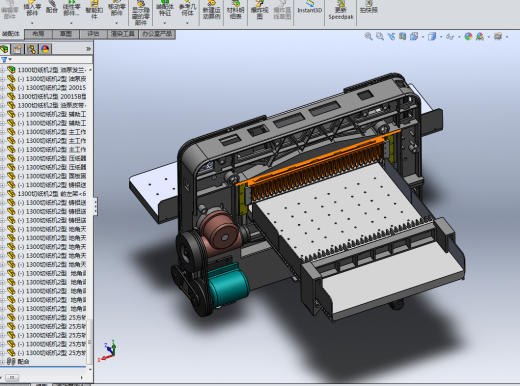520x386 pixels.
Task: Open the 智能扣件 smart fasteners tool
Action: point(94,10)
